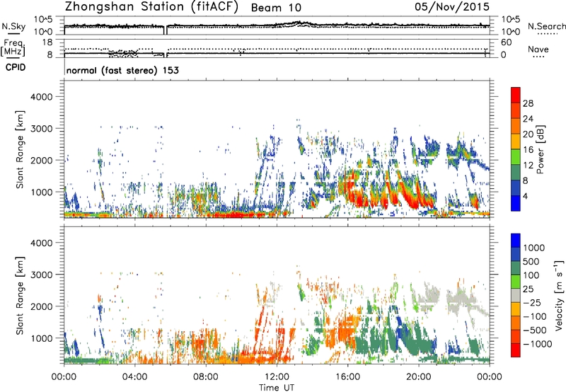Click the date 05/Nov/2015
The image size is (566, 392).
pyautogui.click(x=452, y=6)
